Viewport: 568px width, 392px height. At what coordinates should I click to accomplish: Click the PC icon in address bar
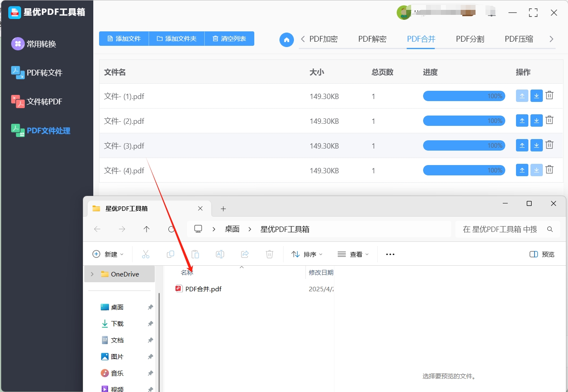(x=198, y=229)
